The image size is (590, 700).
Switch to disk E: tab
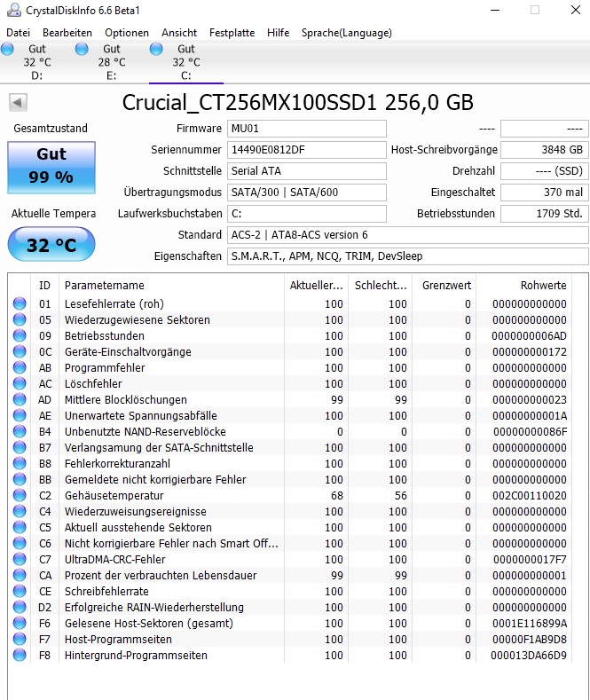click(112, 62)
